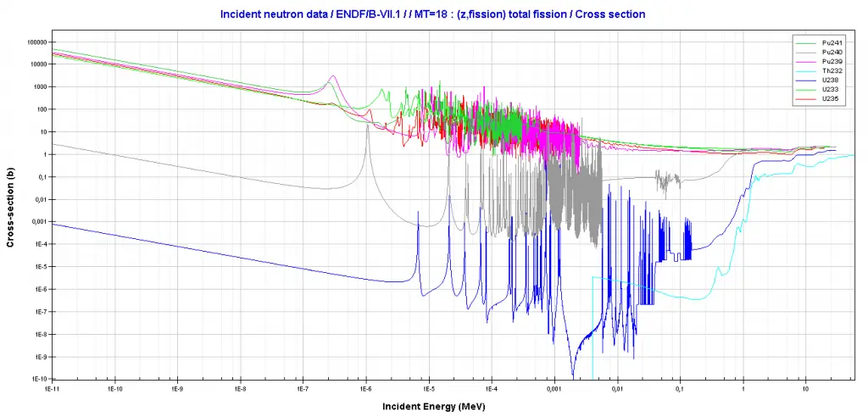Viewport: 868px width, 417px height.
Task: Select the U233 legend label
Action: [830, 90]
